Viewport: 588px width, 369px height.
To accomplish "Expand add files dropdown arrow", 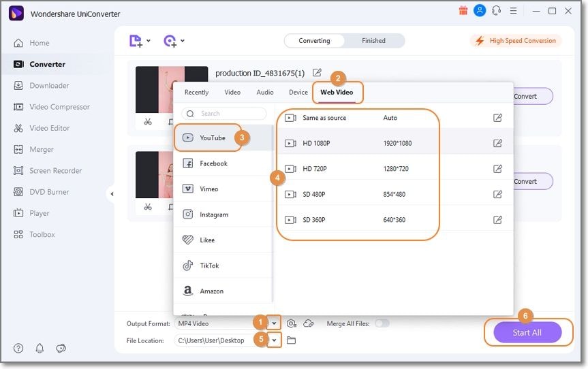I will tap(149, 41).
